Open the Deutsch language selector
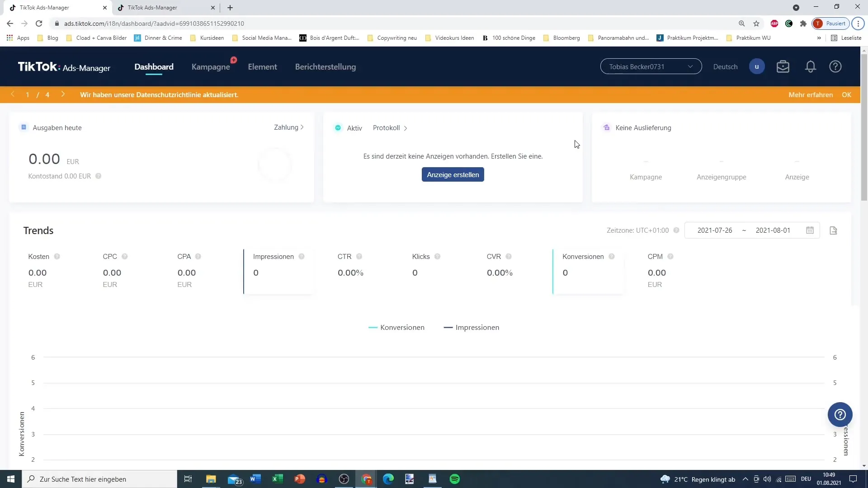This screenshot has width=868, height=488. tap(725, 67)
